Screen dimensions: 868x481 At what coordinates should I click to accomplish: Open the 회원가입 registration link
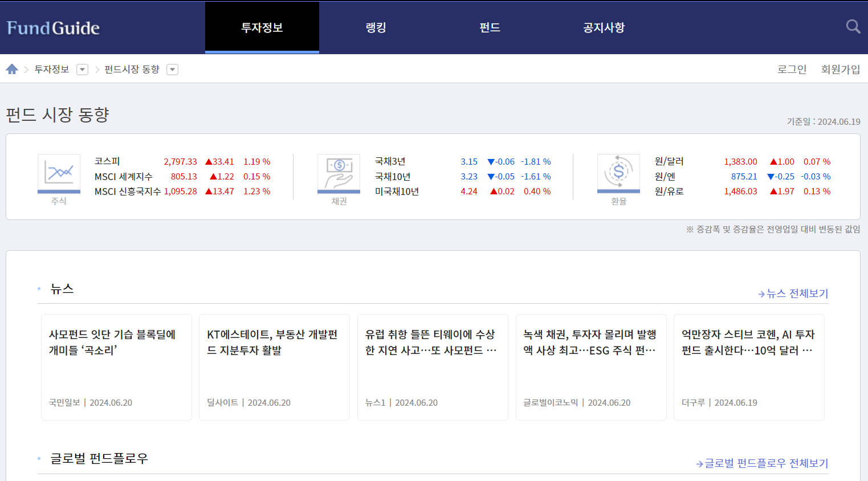tap(840, 68)
